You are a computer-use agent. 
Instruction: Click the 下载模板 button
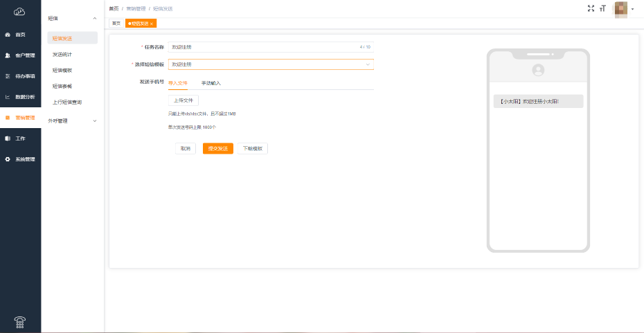coord(252,148)
